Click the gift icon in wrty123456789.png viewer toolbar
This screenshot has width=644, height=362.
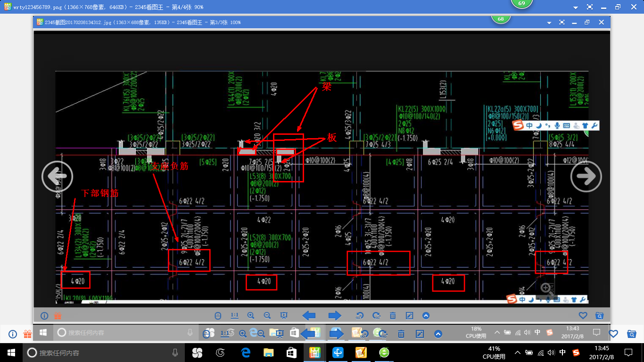pos(27,334)
